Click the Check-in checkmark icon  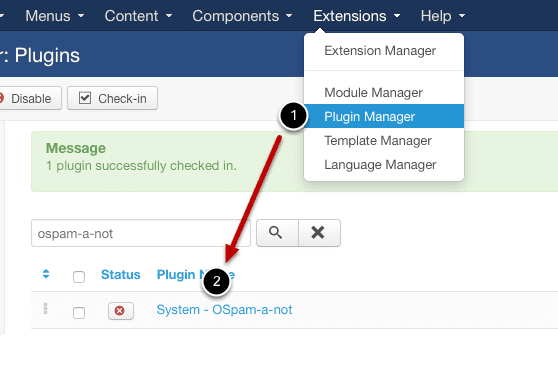click(85, 98)
